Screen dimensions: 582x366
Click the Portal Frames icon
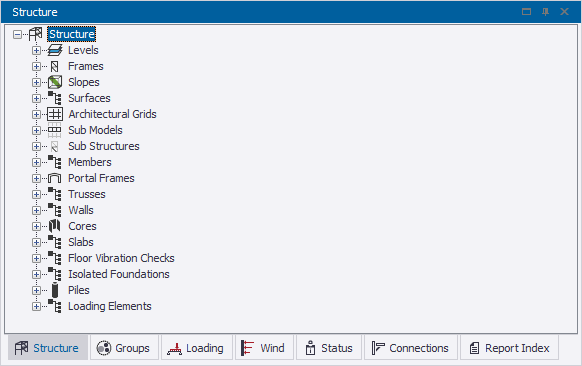click(x=55, y=178)
